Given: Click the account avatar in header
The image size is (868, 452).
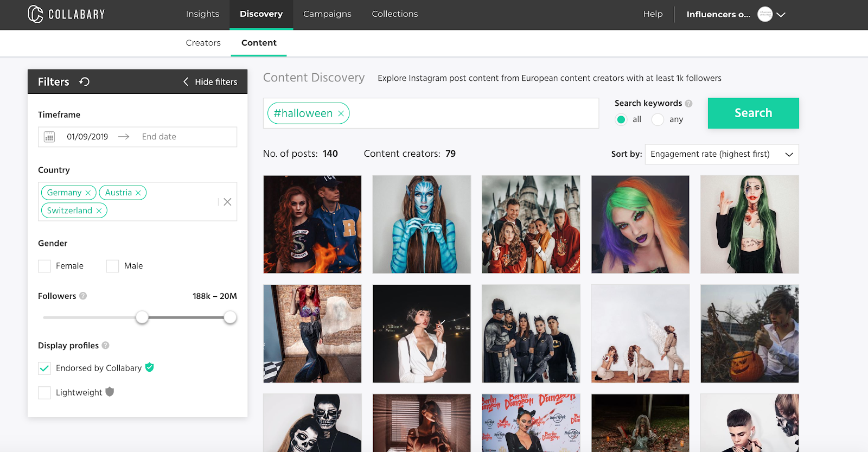Looking at the screenshot, I should click(765, 14).
